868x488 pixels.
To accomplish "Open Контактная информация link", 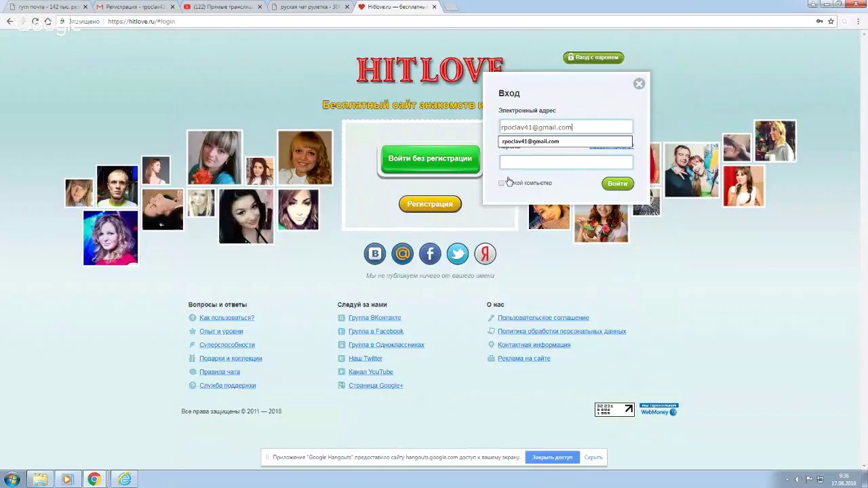I will click(534, 345).
